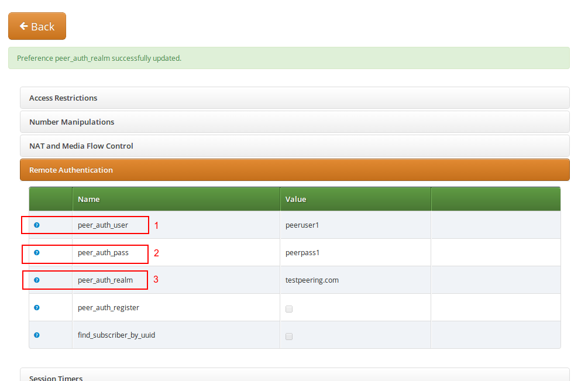Expand the Number Manipulations section

click(71, 122)
